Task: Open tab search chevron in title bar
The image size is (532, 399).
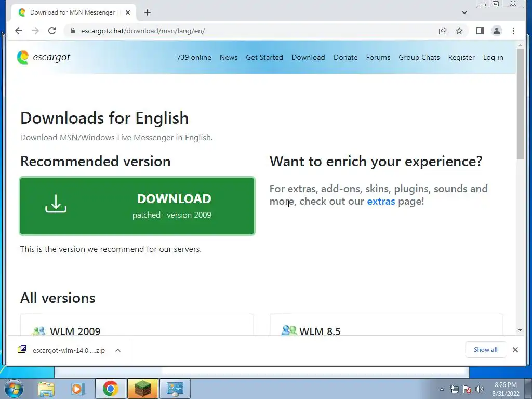Action: pyautogui.click(x=464, y=12)
